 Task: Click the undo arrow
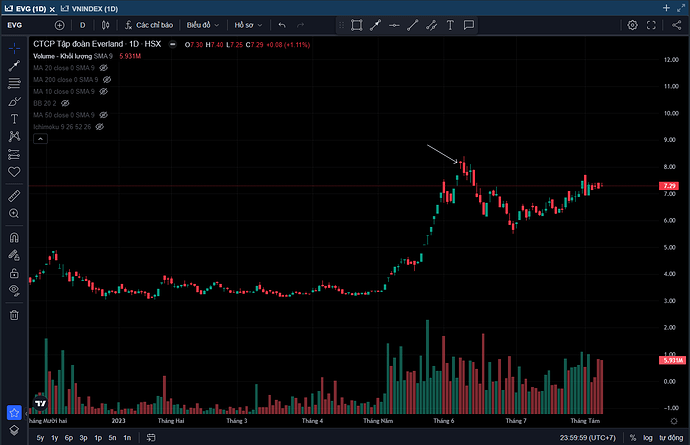click(282, 25)
